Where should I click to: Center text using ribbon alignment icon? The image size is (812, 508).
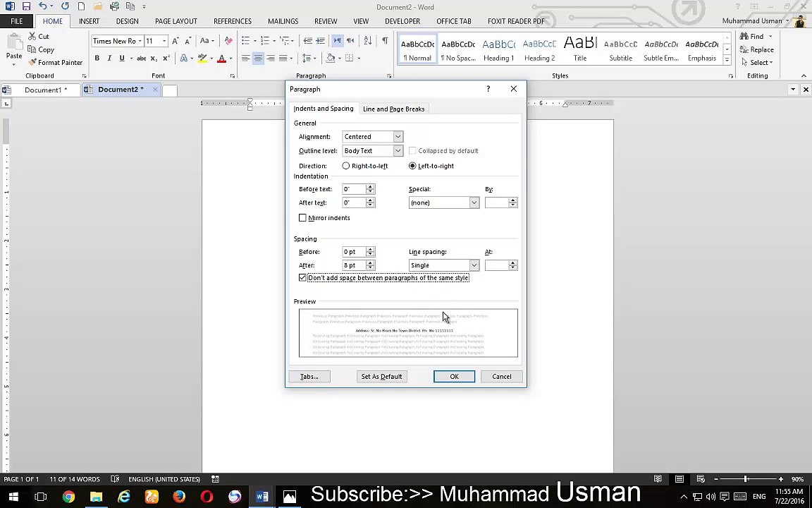258,59
